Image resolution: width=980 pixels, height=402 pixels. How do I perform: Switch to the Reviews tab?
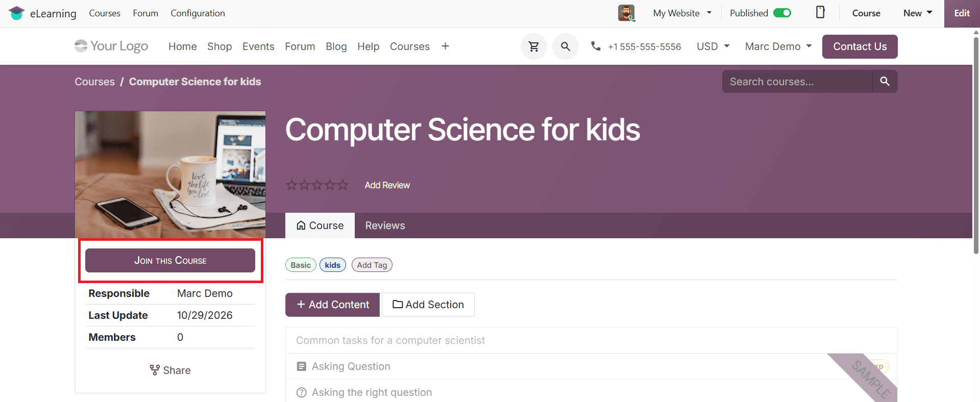click(385, 225)
